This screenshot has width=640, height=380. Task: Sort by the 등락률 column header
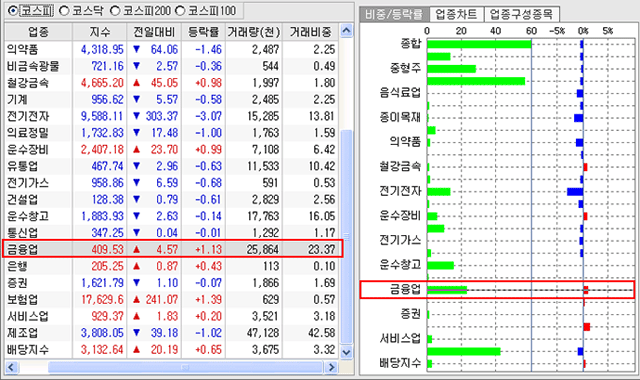pos(203,32)
